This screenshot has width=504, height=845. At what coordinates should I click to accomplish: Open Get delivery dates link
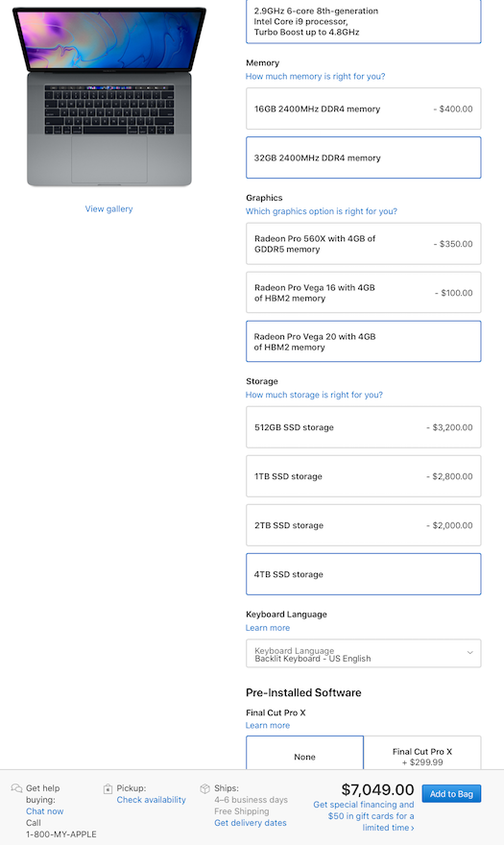[251, 823]
